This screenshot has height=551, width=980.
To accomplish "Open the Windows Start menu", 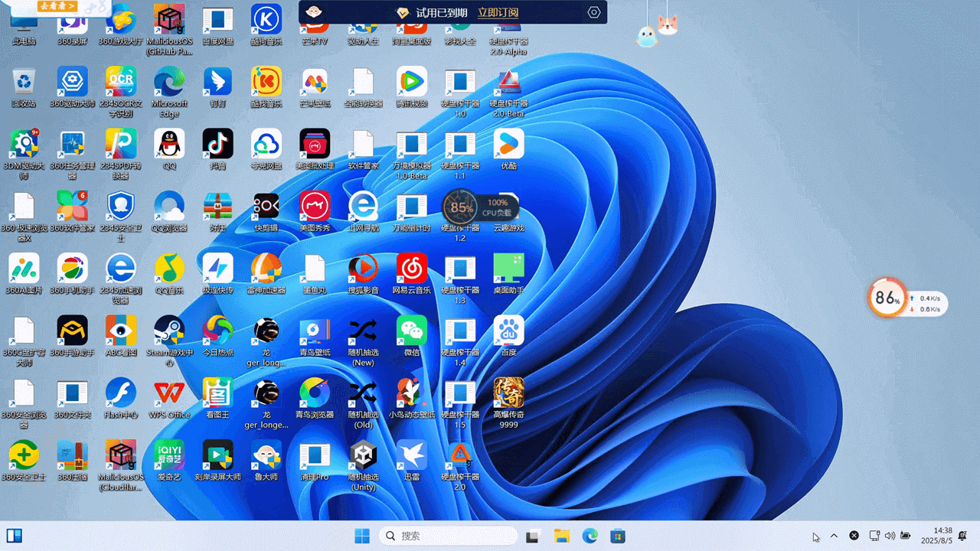I will [362, 536].
